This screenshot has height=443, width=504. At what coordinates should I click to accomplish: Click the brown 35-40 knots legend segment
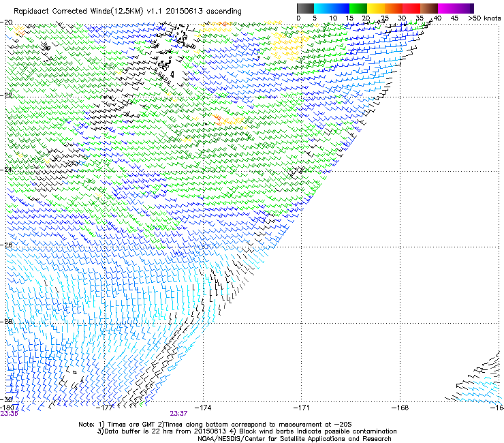(x=429, y=8)
